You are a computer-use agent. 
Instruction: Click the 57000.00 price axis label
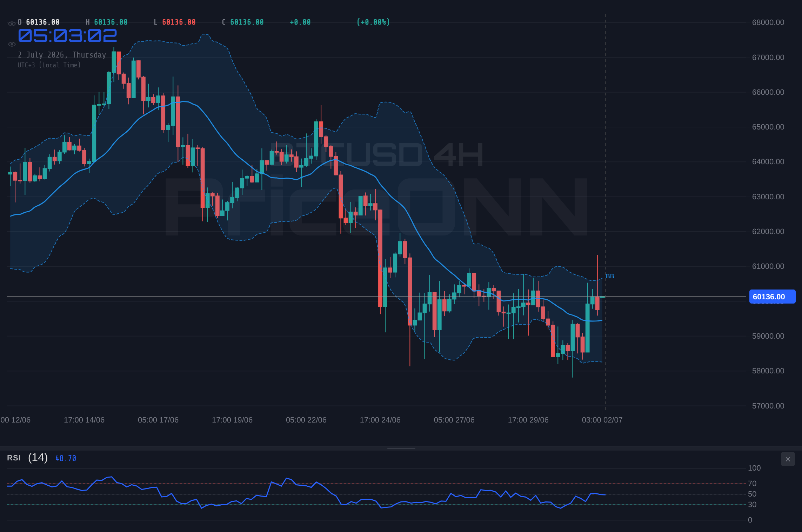pos(768,406)
